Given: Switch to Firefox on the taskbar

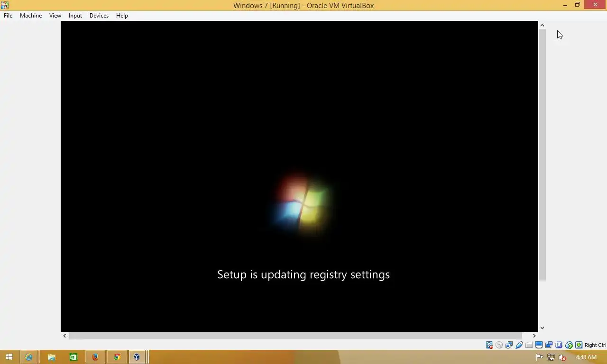Looking at the screenshot, I should point(95,357).
